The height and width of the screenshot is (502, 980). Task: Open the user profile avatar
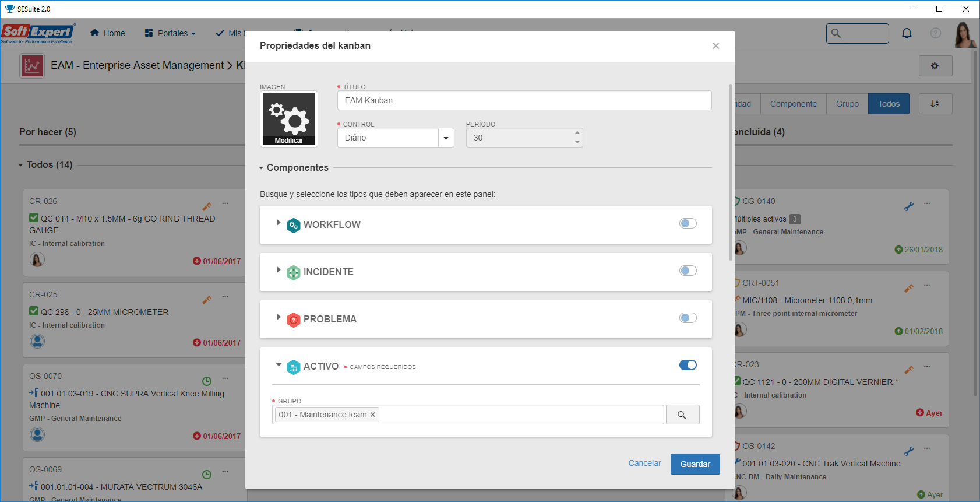pyautogui.click(x=965, y=34)
